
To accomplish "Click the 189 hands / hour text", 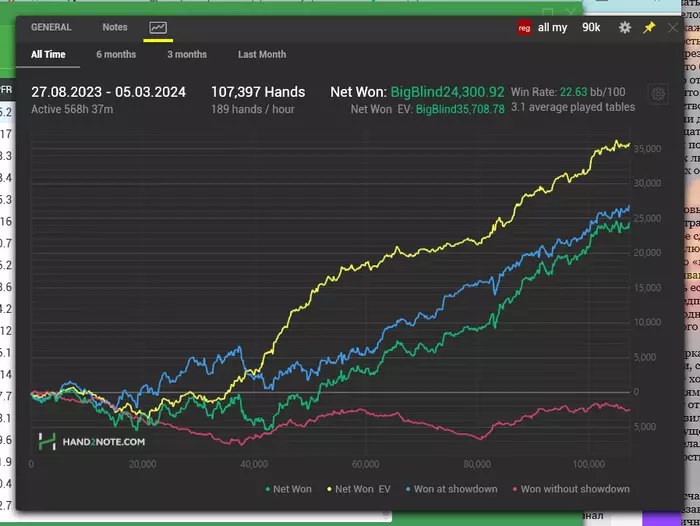I will tap(253, 109).
